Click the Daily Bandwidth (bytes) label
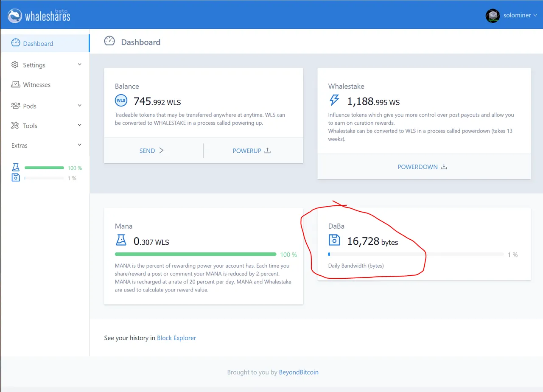543x392 pixels. 356,266
